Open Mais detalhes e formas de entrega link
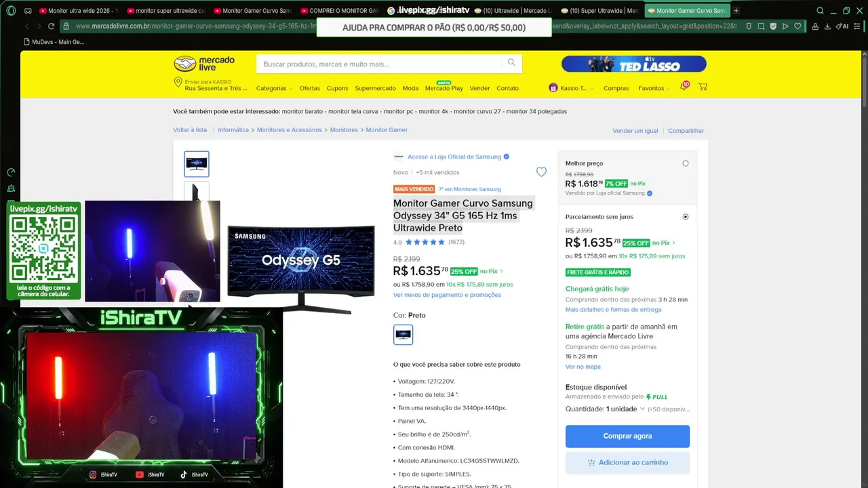868x488 pixels. click(x=613, y=309)
